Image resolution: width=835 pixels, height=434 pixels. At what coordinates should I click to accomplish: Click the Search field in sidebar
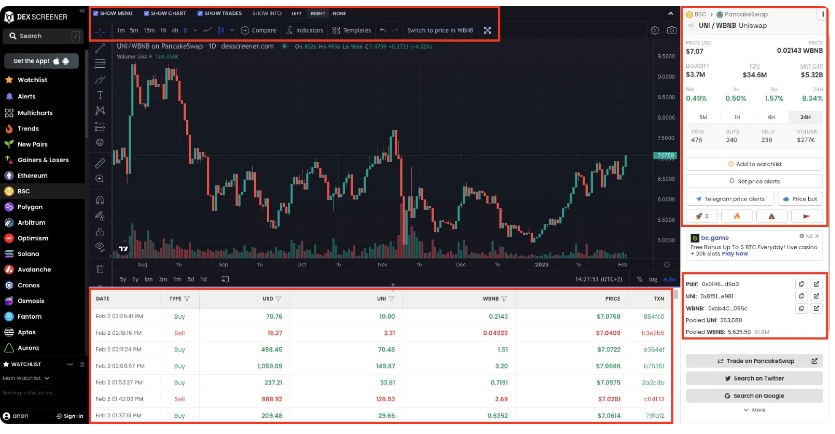coord(44,36)
